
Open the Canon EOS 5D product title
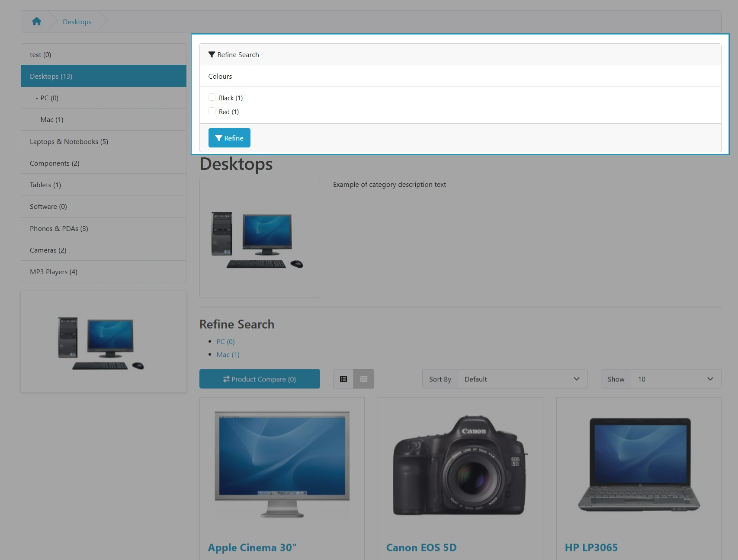(421, 547)
